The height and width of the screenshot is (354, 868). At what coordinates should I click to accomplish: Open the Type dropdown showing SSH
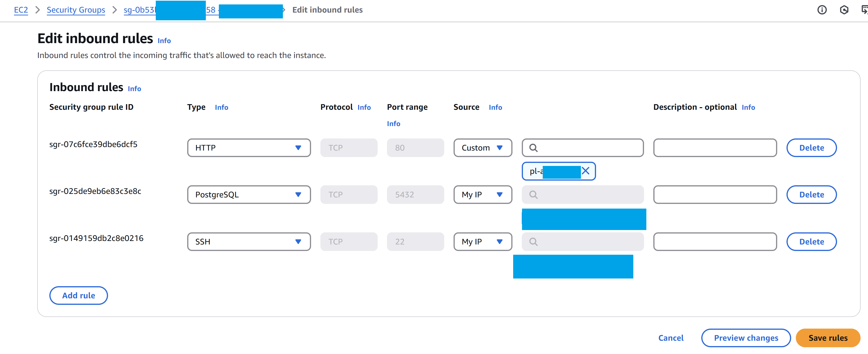tap(248, 241)
